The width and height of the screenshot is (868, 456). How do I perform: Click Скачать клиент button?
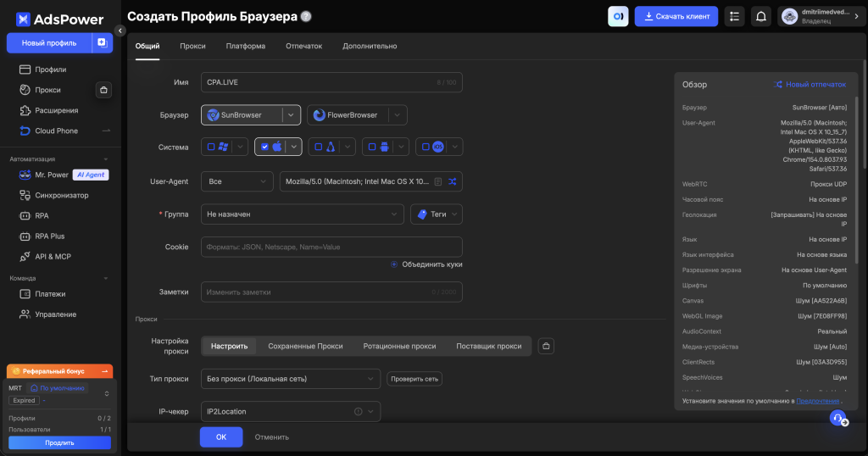(676, 16)
